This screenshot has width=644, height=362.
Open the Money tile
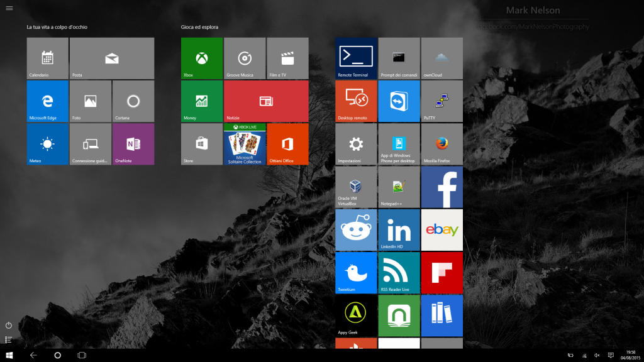click(x=202, y=101)
